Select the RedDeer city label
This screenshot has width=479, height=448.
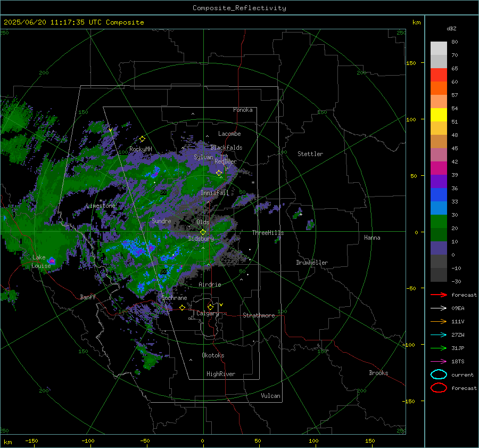226,161
